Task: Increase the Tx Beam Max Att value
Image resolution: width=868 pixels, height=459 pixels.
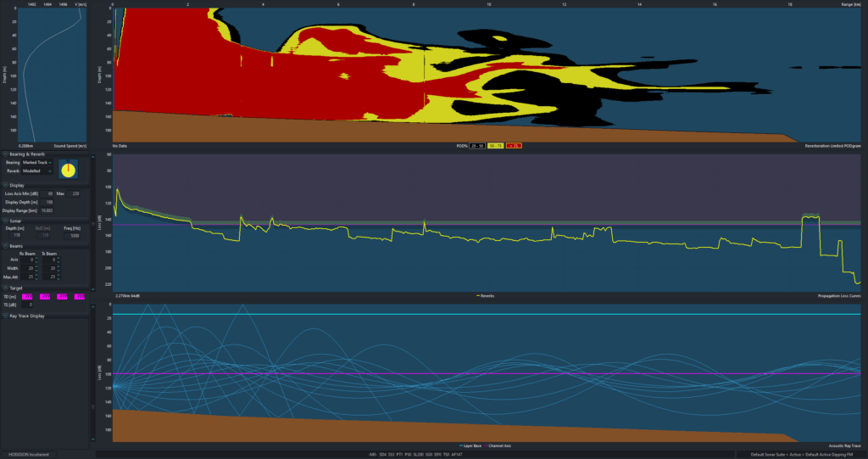Action: point(58,275)
